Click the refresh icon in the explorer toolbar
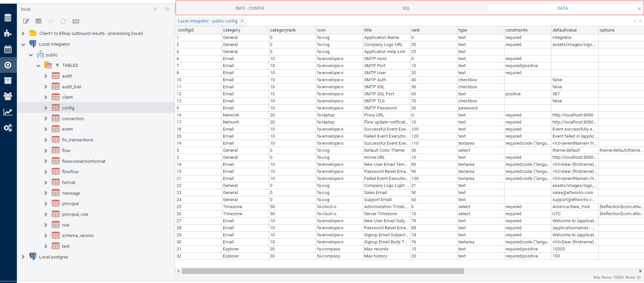This screenshot has width=644, height=283. [x=63, y=21]
